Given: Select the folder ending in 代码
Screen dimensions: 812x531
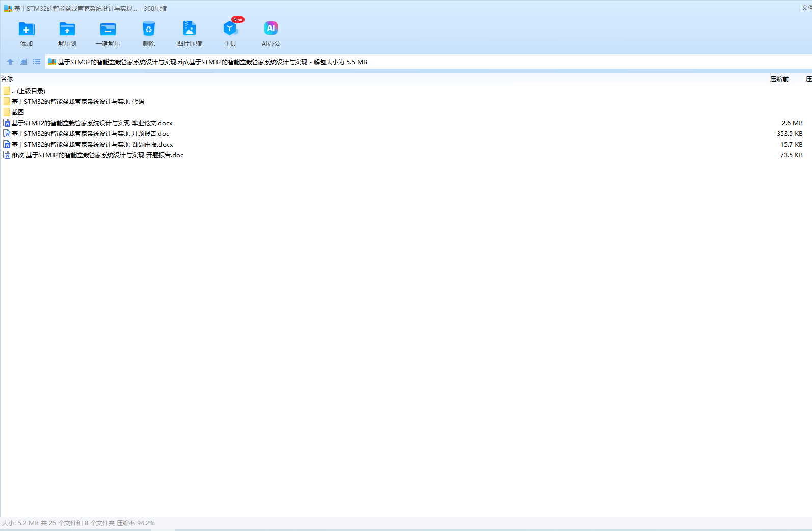Looking at the screenshot, I should pos(74,102).
